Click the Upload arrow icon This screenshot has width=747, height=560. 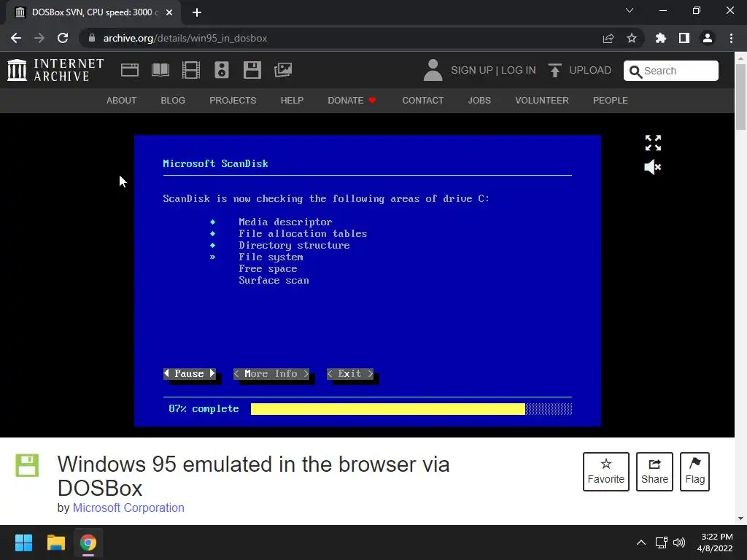coord(554,70)
